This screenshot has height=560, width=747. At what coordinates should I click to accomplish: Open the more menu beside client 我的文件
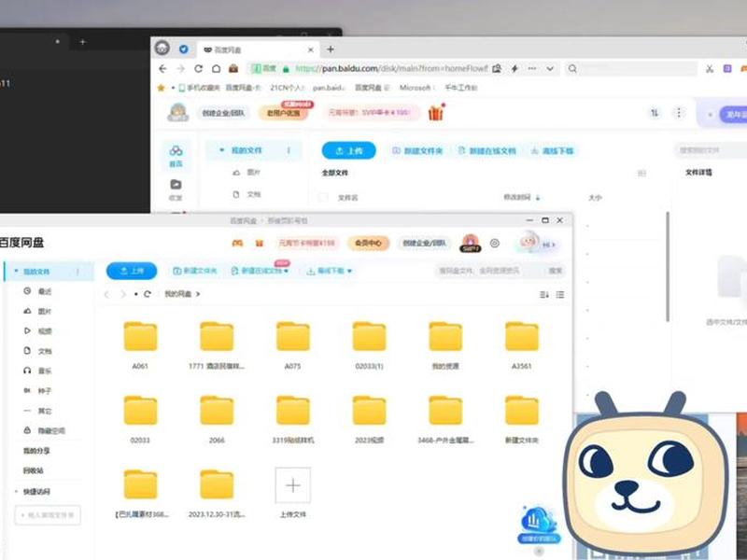coord(78,272)
